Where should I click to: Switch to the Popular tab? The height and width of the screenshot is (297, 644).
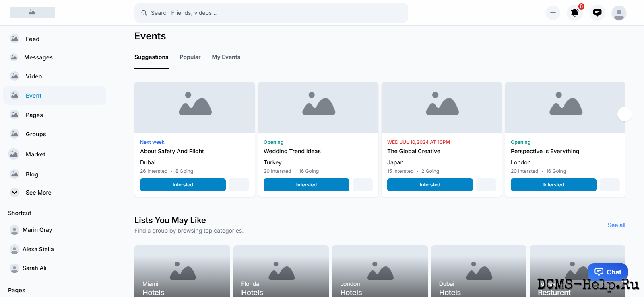(x=190, y=57)
